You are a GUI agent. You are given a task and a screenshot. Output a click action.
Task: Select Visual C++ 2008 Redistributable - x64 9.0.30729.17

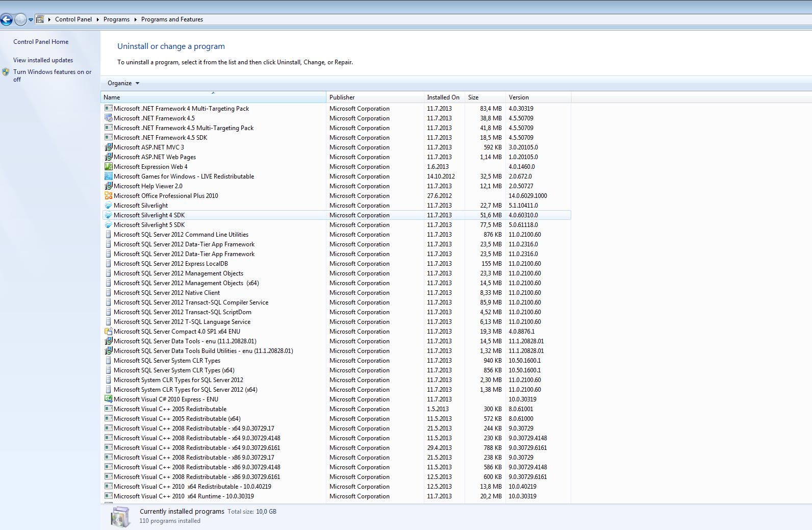pyautogui.click(x=337, y=428)
